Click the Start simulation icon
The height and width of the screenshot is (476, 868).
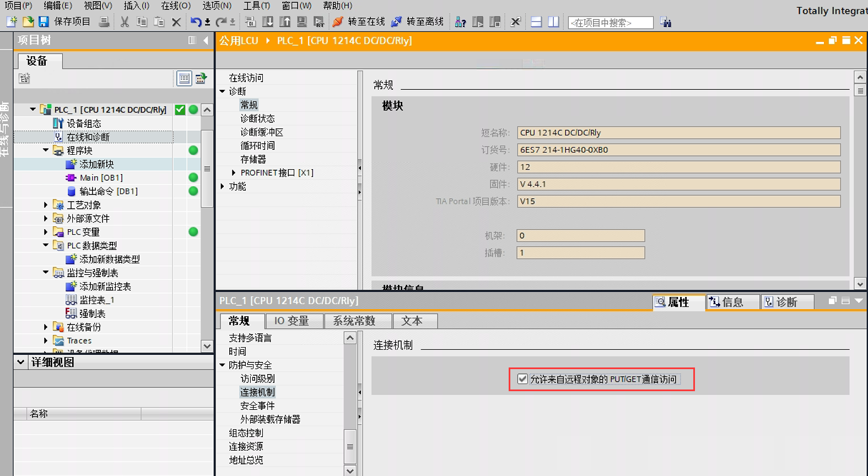click(302, 22)
